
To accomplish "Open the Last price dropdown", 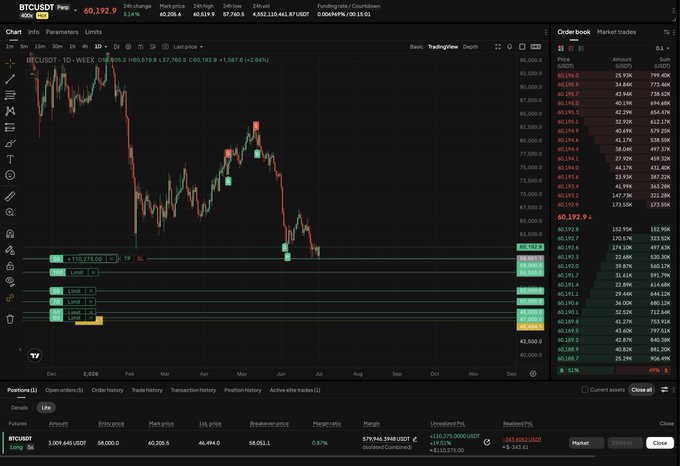I will pyautogui.click(x=188, y=47).
